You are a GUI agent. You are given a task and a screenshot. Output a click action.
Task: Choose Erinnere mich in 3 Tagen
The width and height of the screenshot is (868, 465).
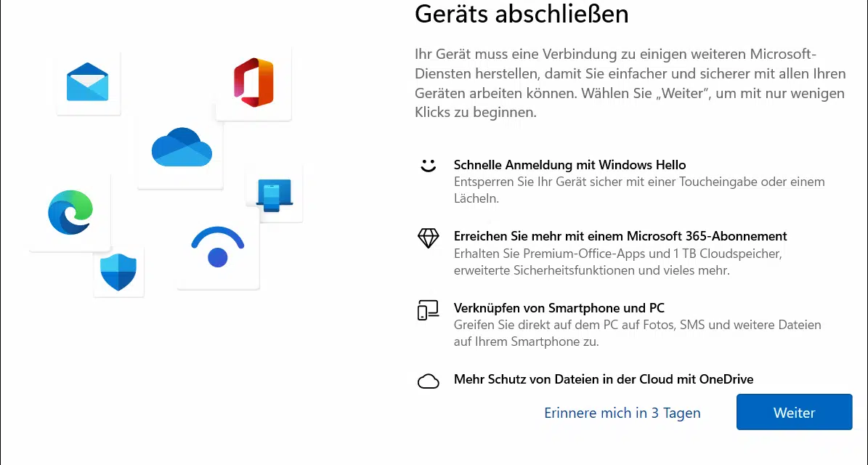[x=622, y=413]
